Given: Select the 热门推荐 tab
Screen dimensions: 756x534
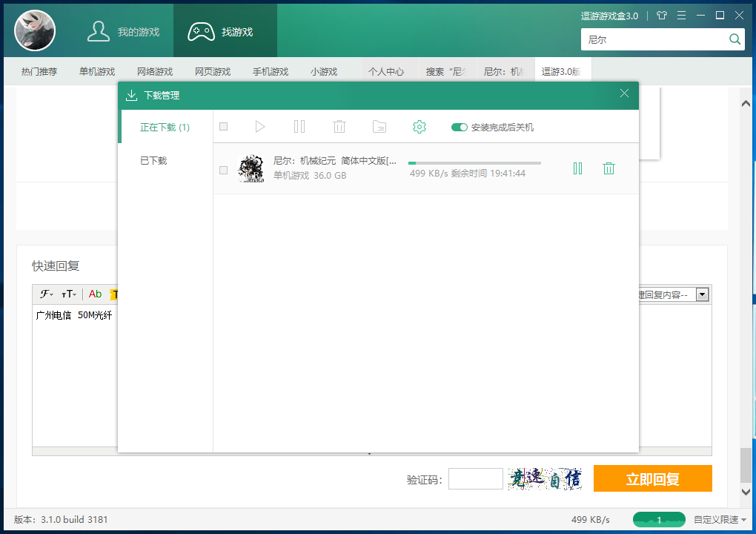Looking at the screenshot, I should 39,71.
